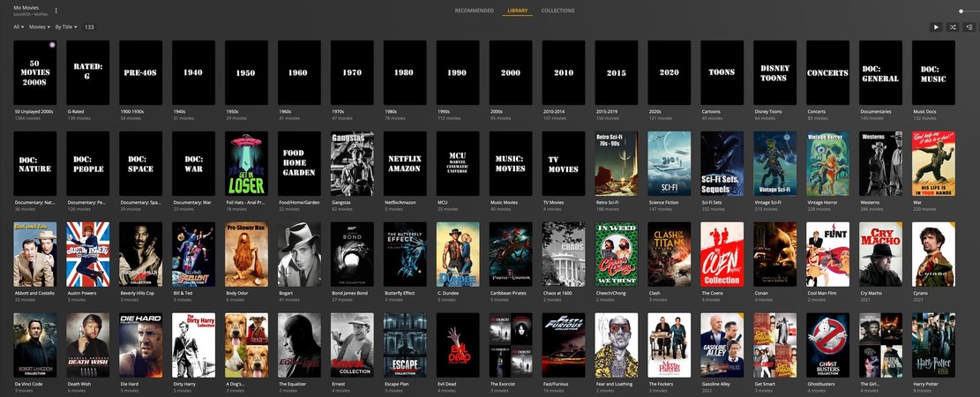Open the 1970 collection poster
Screen dimensions: 980x397
click(x=352, y=72)
